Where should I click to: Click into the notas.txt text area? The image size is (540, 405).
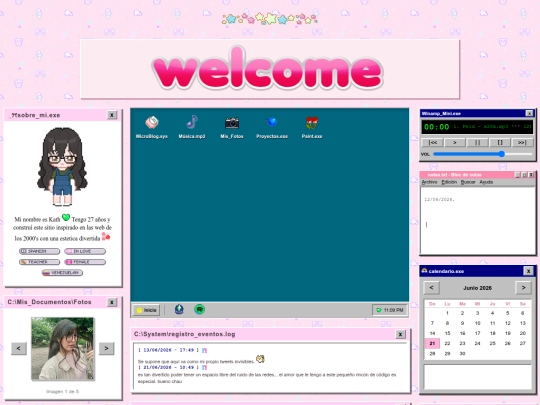coord(478,220)
